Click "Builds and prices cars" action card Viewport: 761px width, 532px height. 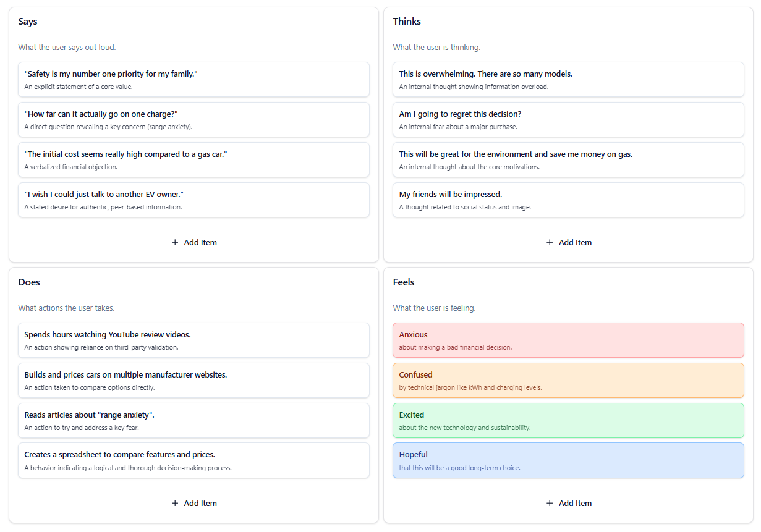pyautogui.click(x=193, y=381)
